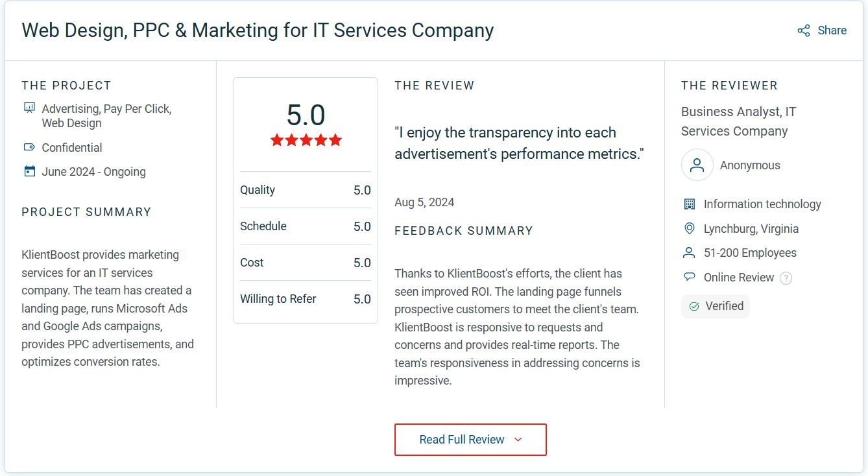Click the Quality 5.0 score row
The height and width of the screenshot is (476, 868).
coord(305,189)
